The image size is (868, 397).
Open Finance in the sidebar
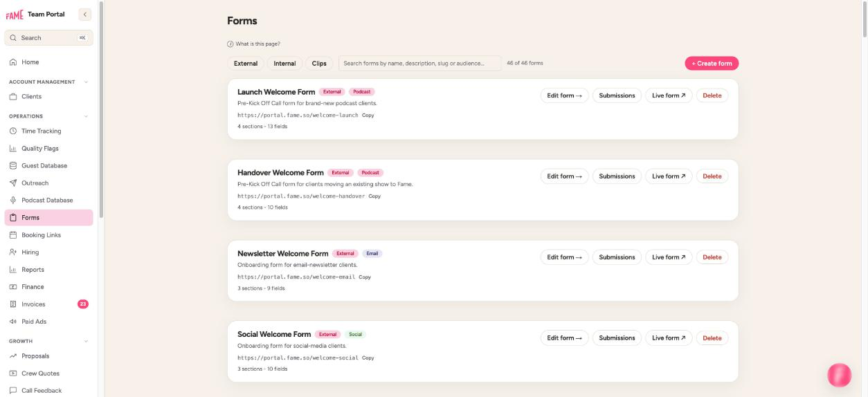click(48, 287)
